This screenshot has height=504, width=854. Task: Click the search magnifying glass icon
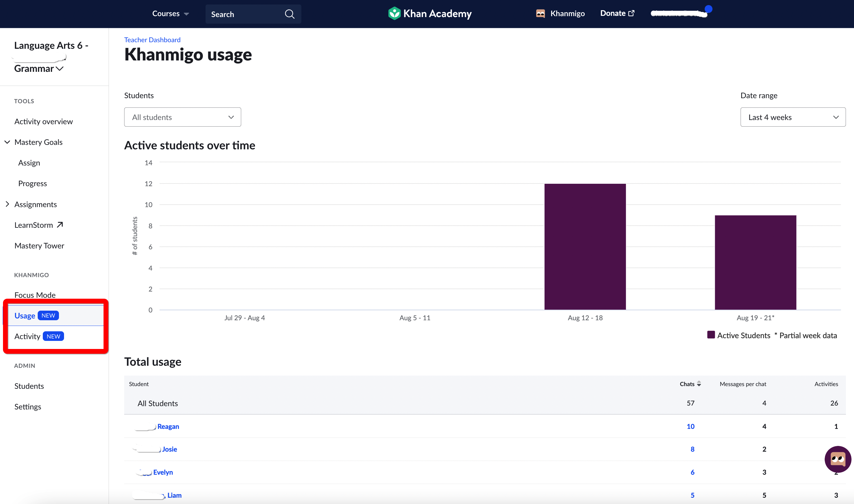tap(289, 14)
